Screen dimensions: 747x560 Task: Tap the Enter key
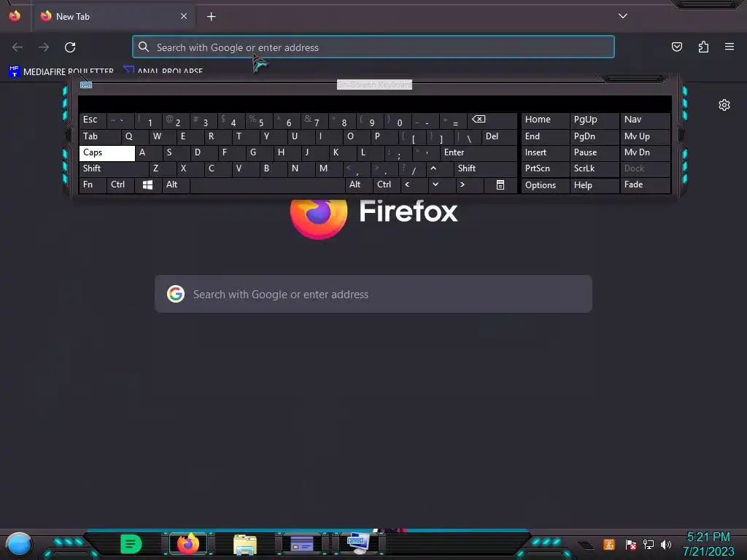tap(479, 153)
